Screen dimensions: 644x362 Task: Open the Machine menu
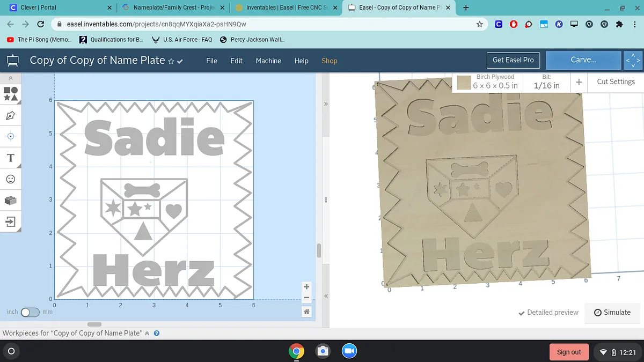(268, 61)
